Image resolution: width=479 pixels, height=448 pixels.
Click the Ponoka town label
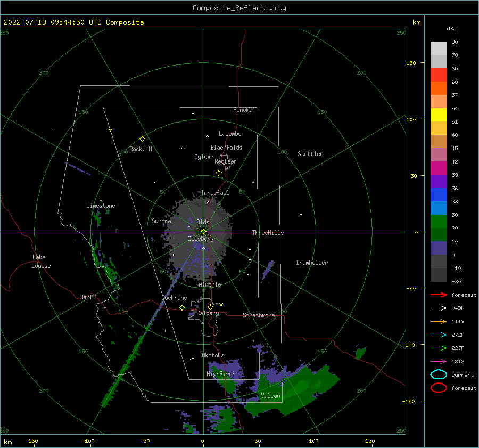[x=243, y=110]
